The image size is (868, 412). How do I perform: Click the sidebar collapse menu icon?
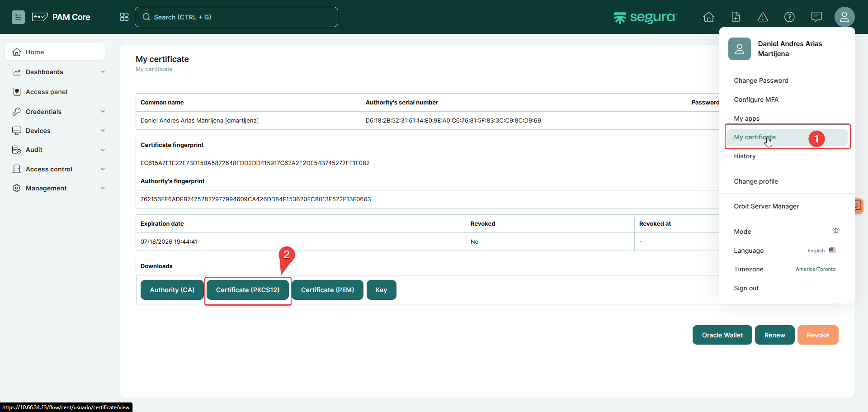(18, 17)
